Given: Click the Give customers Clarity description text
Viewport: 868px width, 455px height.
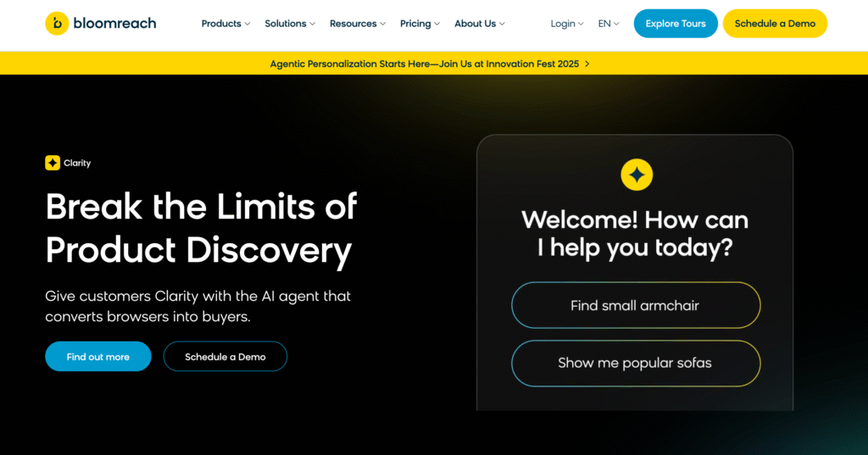Looking at the screenshot, I should coord(198,306).
